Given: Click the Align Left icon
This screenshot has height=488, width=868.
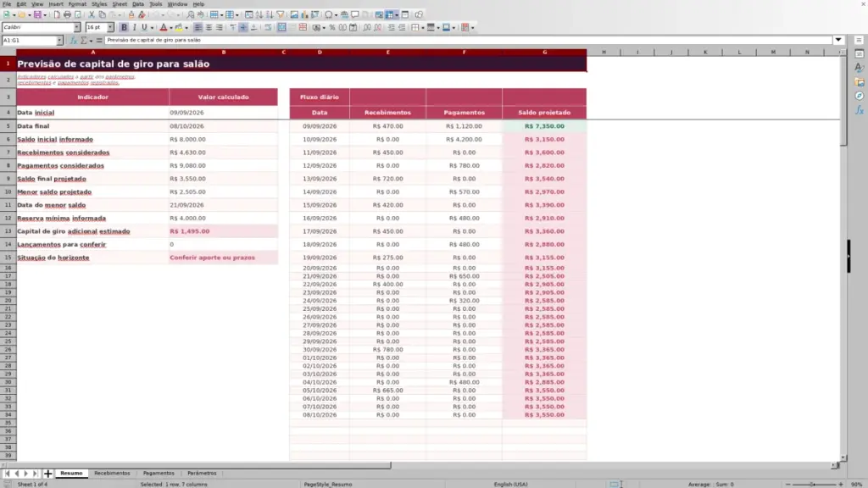Looking at the screenshot, I should pyautogui.click(x=198, y=27).
